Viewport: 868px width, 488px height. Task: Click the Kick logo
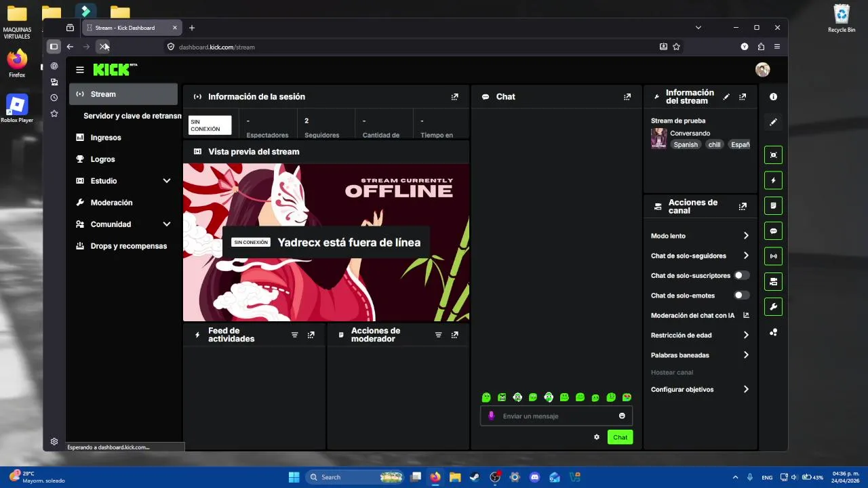pos(115,69)
